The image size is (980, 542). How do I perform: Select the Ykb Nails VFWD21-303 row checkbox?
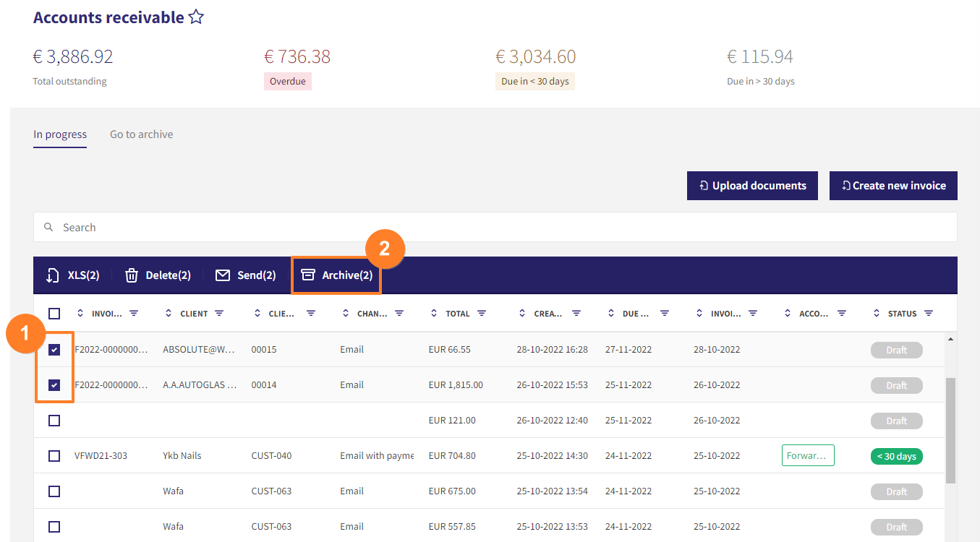pos(54,456)
